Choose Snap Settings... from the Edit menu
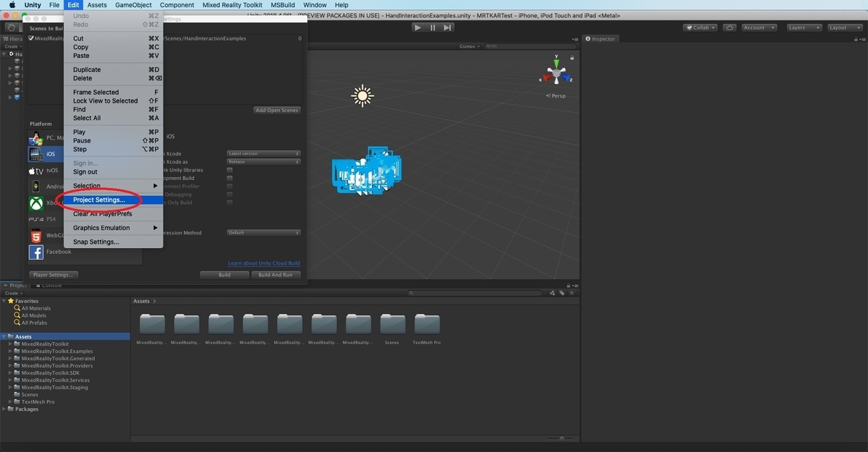868x452 pixels. pos(113,242)
